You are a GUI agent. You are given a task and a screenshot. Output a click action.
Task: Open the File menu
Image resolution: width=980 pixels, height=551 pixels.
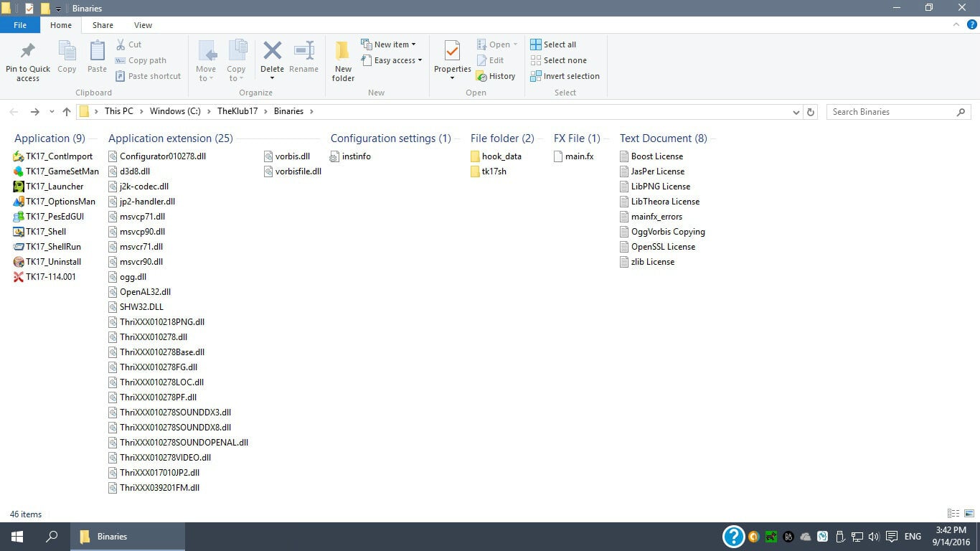click(x=20, y=25)
